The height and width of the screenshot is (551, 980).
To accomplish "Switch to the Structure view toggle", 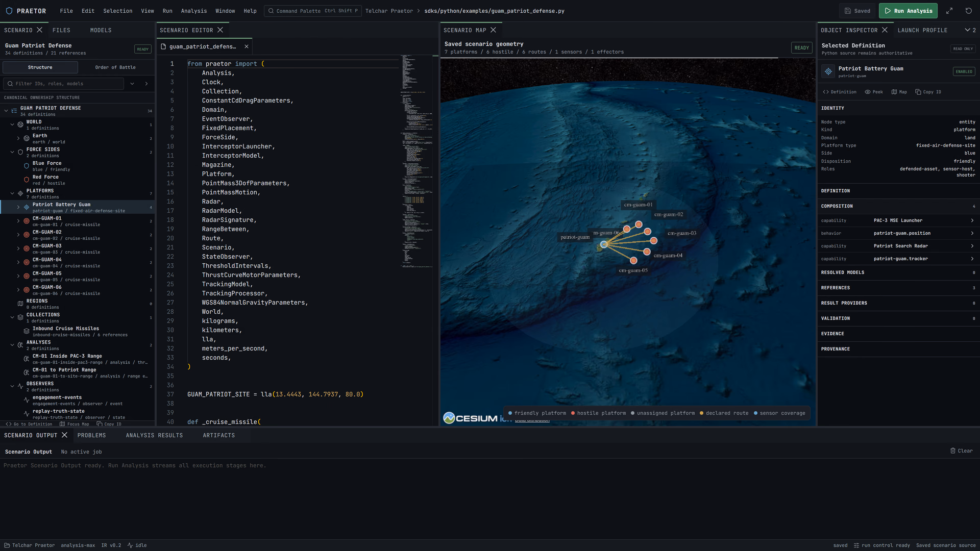I will click(x=40, y=67).
